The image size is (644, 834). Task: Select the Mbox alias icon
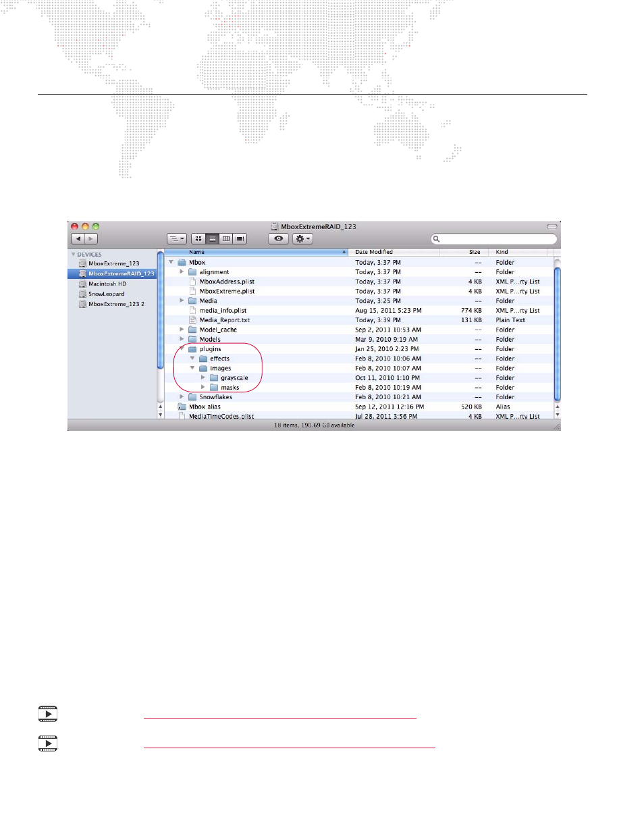182,407
